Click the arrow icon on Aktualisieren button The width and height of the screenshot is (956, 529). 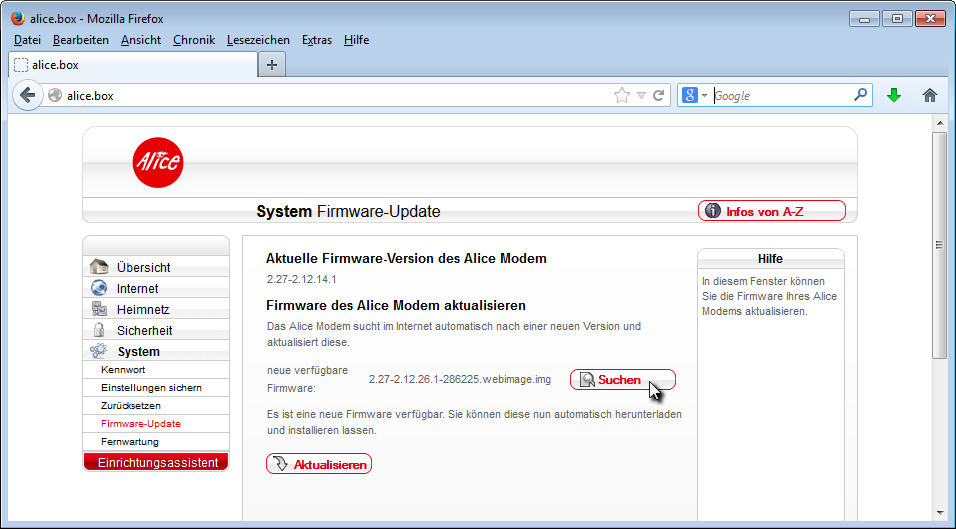280,464
